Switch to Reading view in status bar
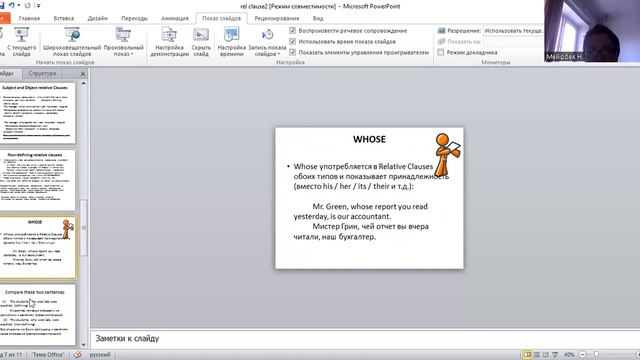The image size is (640, 360). coord(546,355)
